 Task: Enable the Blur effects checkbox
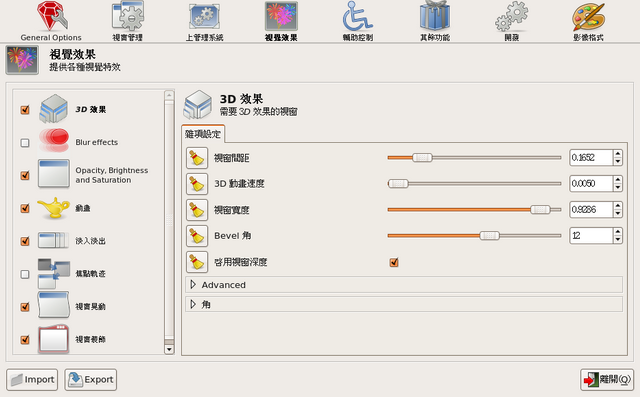coord(25,143)
